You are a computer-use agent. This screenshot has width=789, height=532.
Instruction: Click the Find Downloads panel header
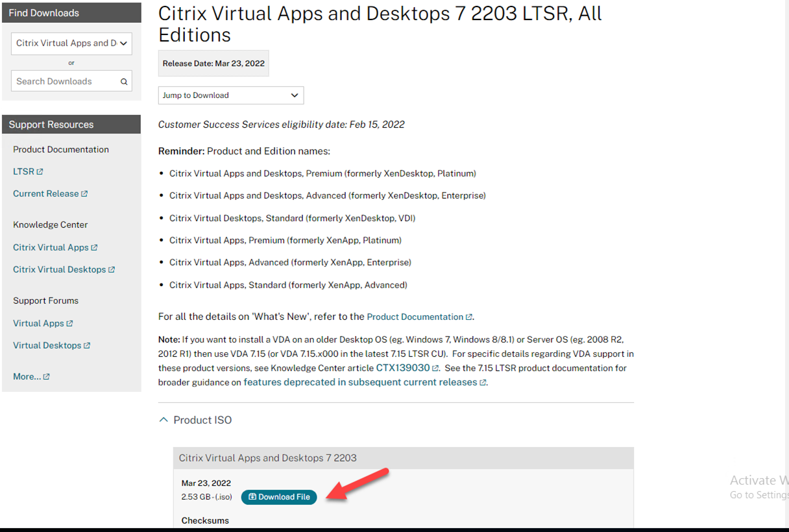[71, 13]
